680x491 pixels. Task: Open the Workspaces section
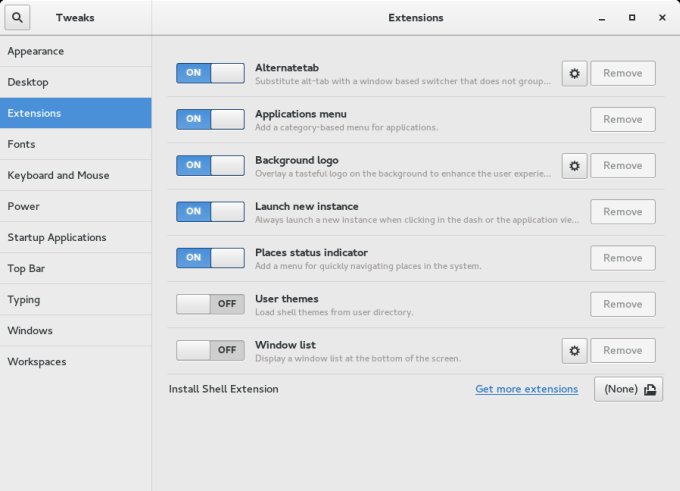(75, 362)
